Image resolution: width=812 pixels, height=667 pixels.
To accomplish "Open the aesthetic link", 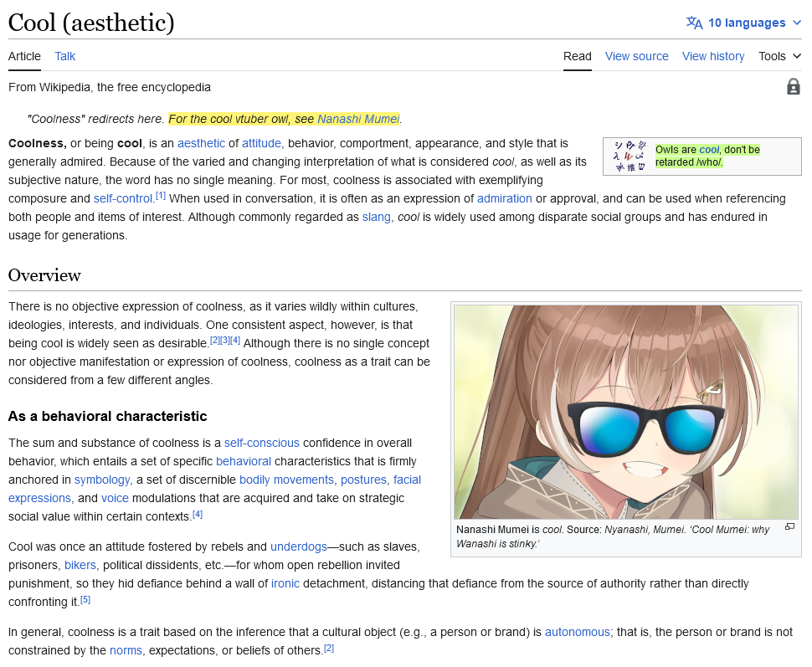I will (x=201, y=143).
